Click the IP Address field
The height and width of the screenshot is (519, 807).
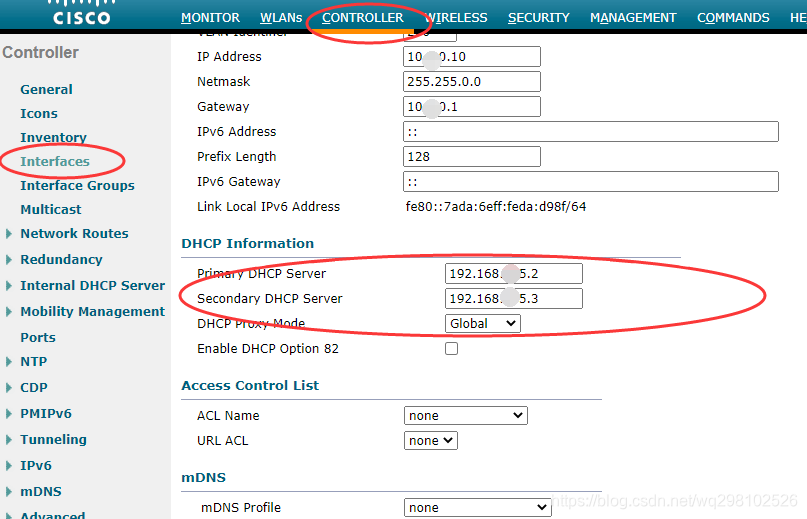(x=472, y=57)
